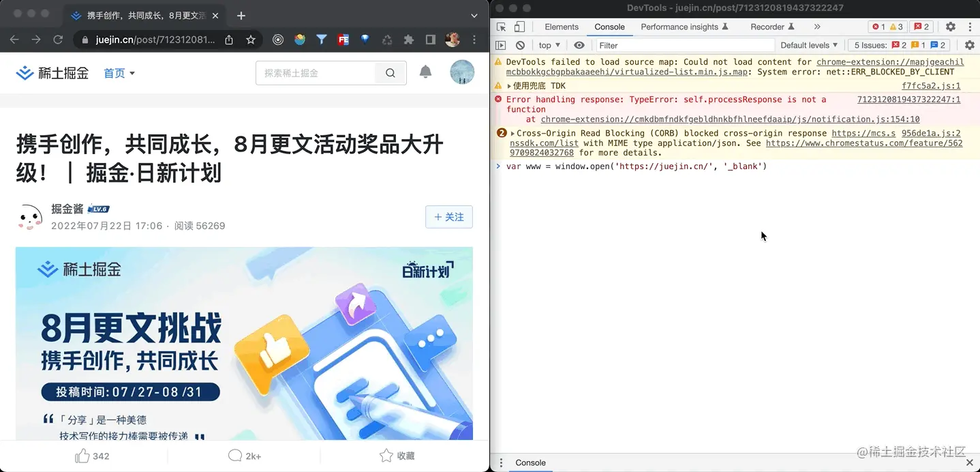The height and width of the screenshot is (472, 980).
Task: Focus the 探索稀土掘金 search box
Action: click(316, 73)
